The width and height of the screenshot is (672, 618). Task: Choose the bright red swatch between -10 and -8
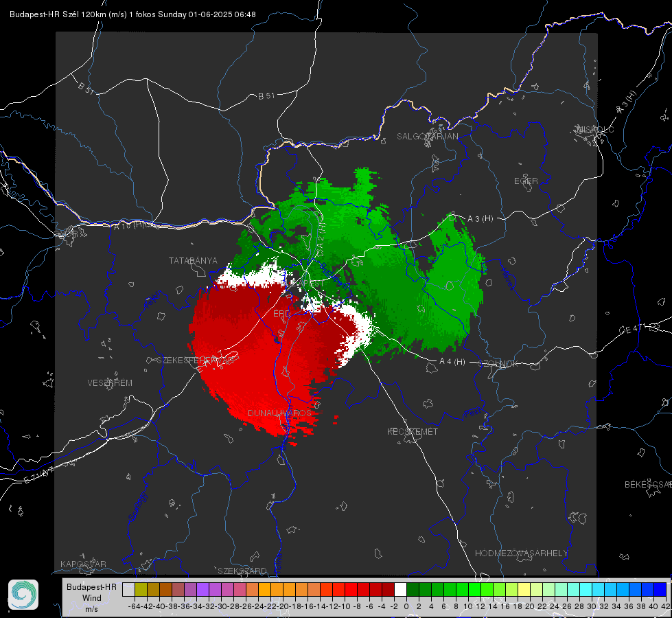pos(351,590)
